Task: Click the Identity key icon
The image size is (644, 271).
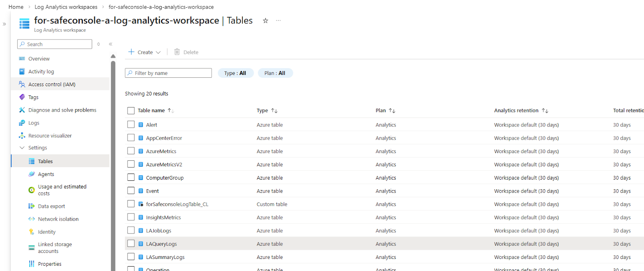Action: pyautogui.click(x=32, y=232)
